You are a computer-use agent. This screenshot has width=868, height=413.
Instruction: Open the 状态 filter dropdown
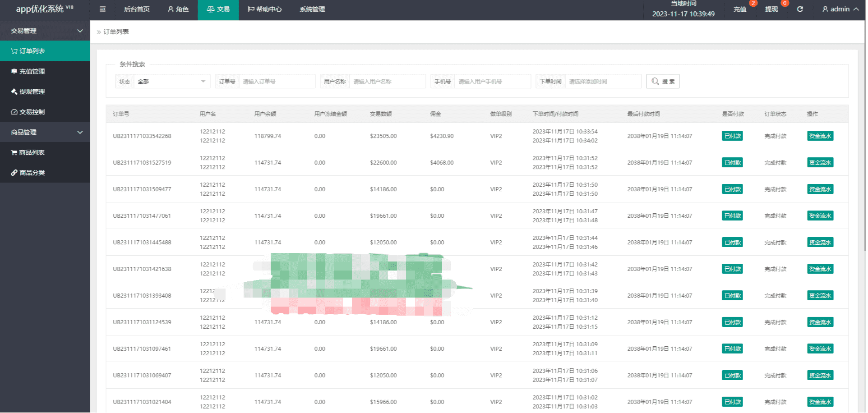click(x=171, y=82)
